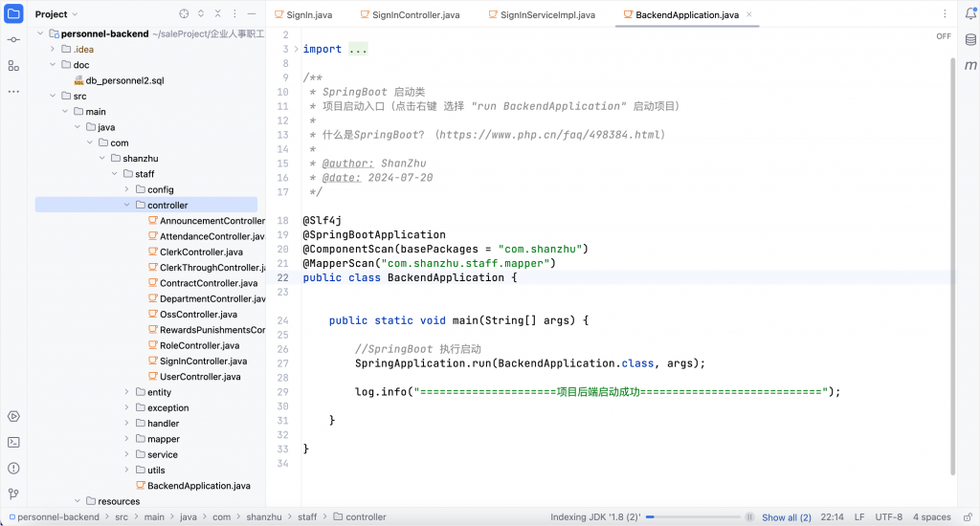The image size is (980, 526).
Task: Open the Git version control panel
Action: coord(13,493)
